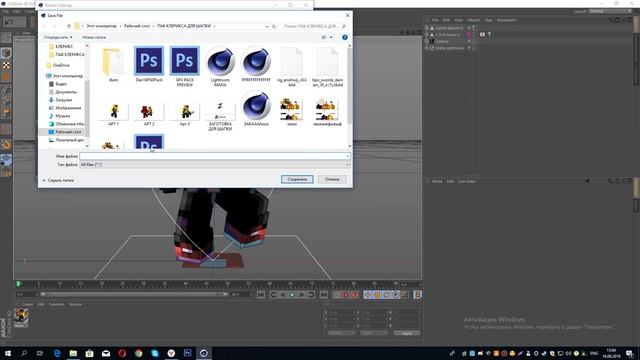Open the address bar history dropdown arrow
640x360 pixels.
[x=267, y=26]
